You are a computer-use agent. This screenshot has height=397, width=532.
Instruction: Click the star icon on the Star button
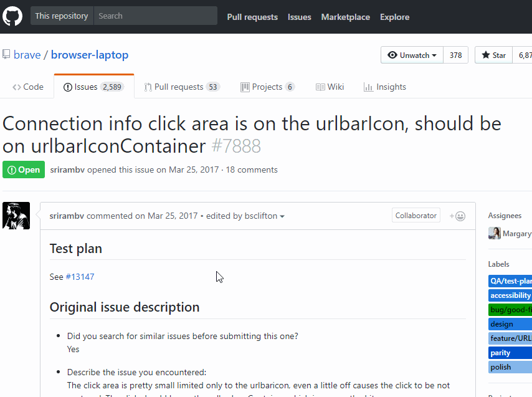click(486, 55)
